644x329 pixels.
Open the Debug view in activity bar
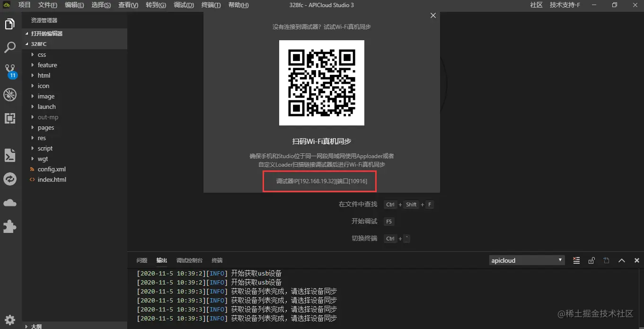pos(10,95)
